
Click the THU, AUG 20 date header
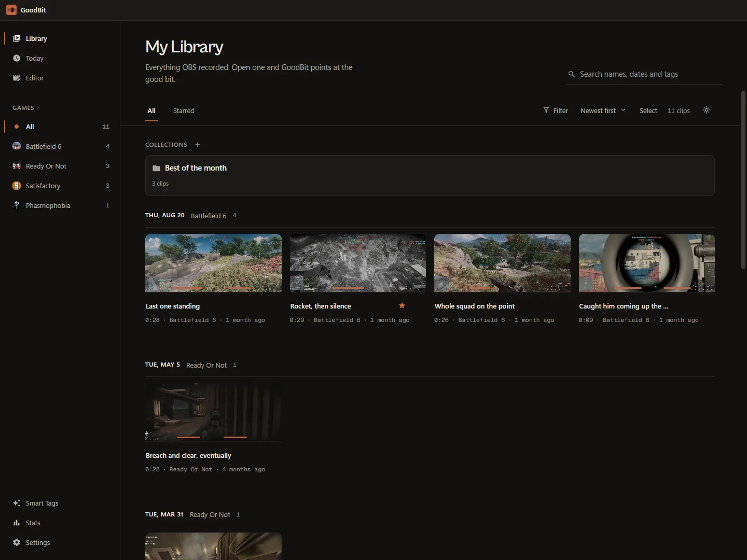pyautogui.click(x=165, y=215)
